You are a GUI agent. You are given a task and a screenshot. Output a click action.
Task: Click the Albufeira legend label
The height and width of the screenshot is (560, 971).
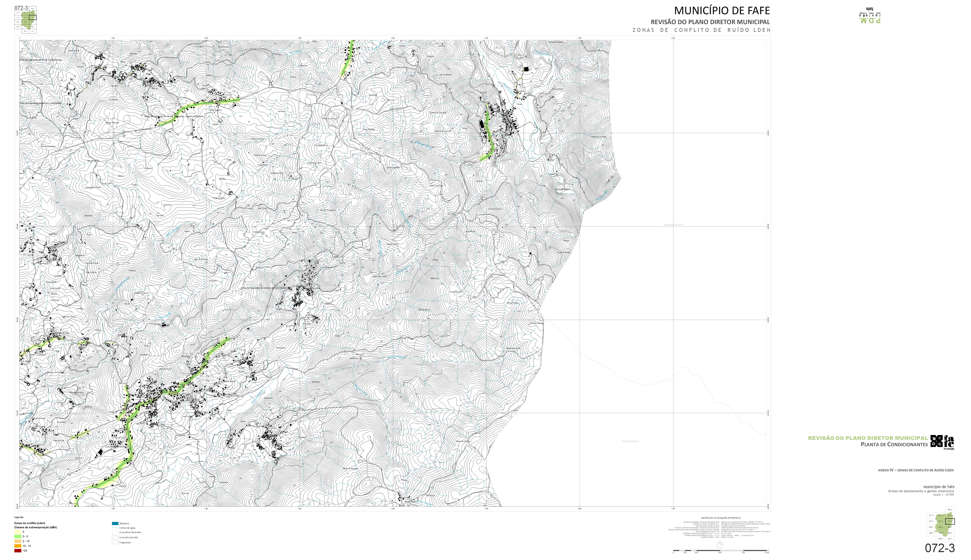124,524
